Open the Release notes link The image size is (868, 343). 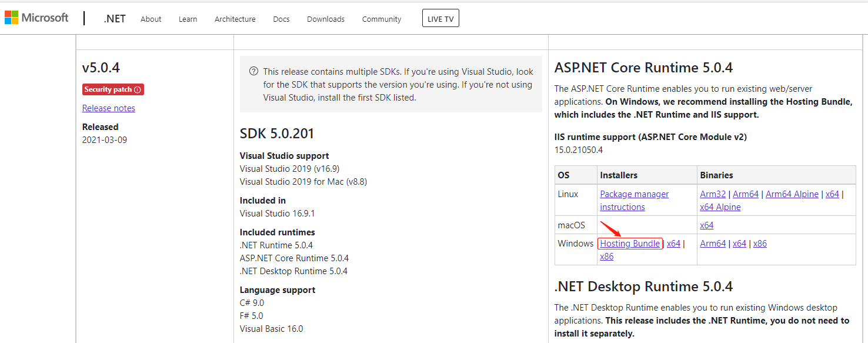[x=109, y=108]
